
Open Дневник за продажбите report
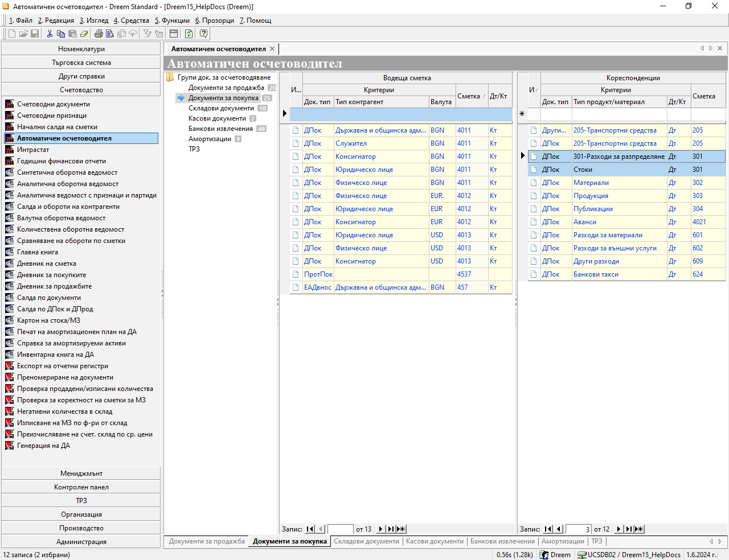pos(54,286)
